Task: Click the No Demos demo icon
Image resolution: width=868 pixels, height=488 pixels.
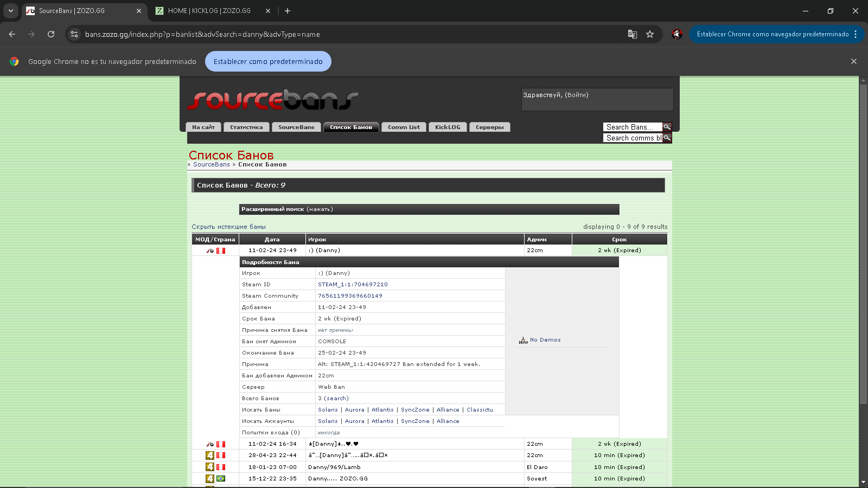Action: 523,341
